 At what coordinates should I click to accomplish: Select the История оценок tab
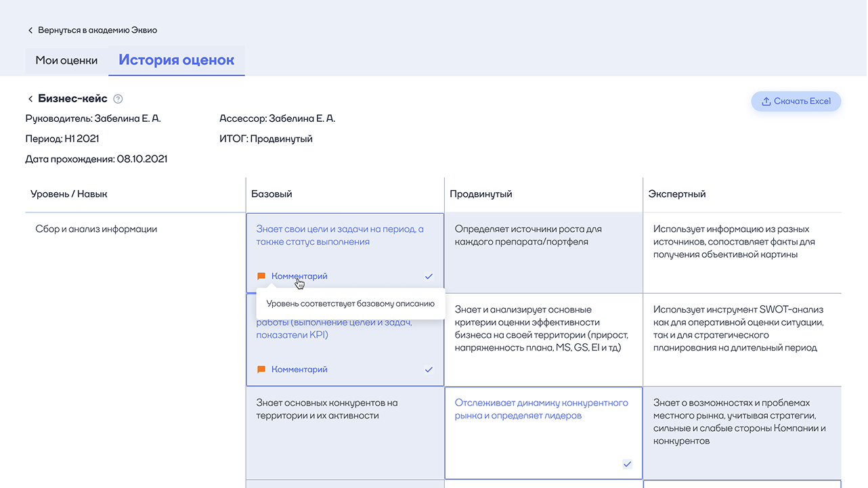177,60
